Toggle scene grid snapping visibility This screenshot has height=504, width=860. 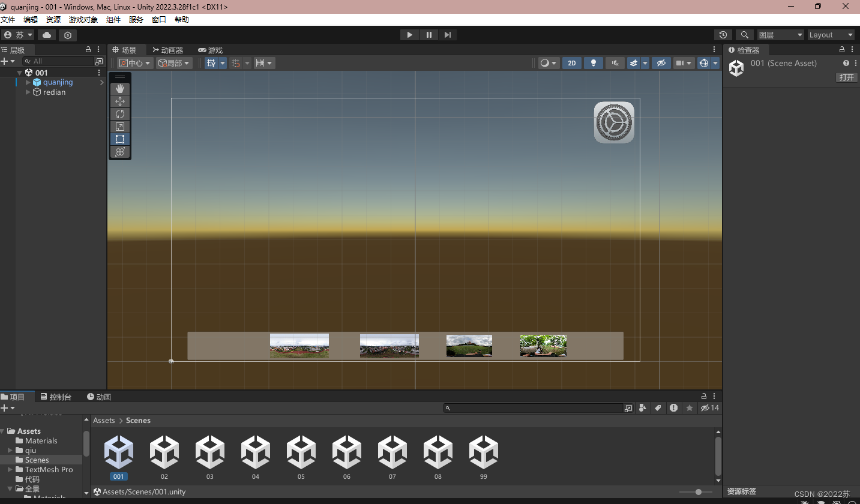(x=211, y=63)
